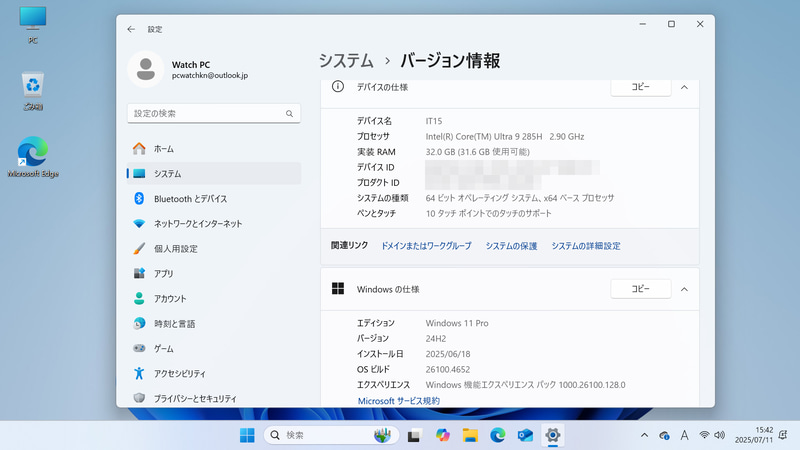Open アプリ settings category

tap(214, 273)
